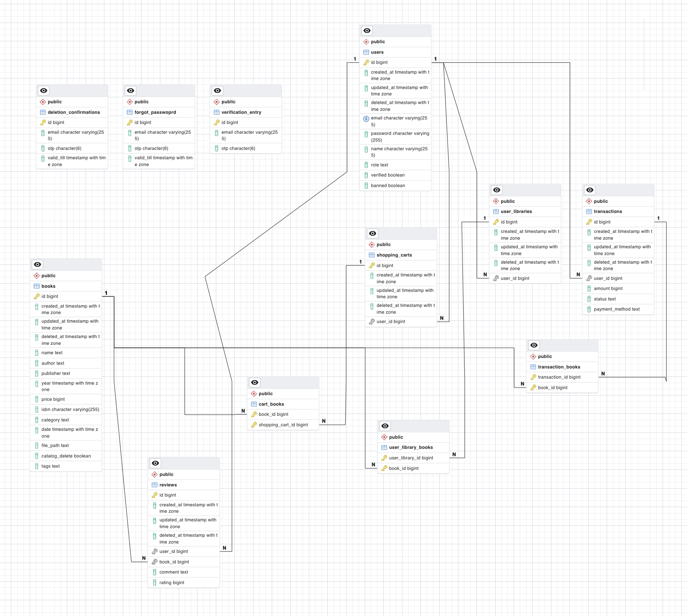Click the foreign key icon of user_libraries user_id
Viewport: 687px width, 616px height.
pos(496,279)
